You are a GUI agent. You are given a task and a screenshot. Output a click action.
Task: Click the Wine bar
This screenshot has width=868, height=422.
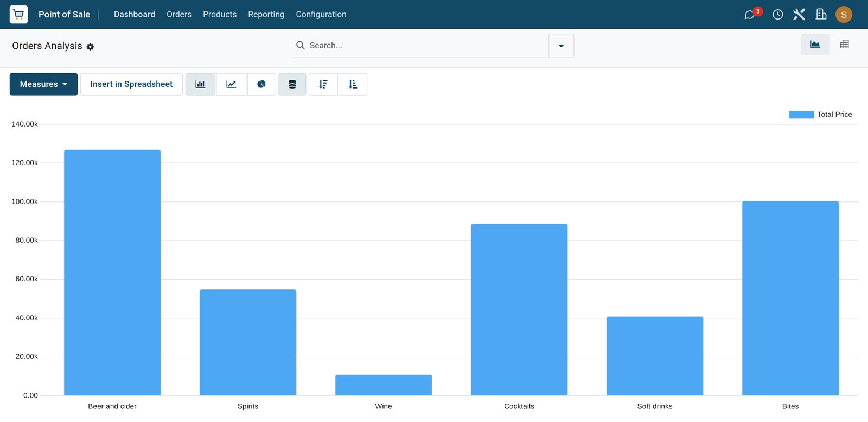click(x=384, y=385)
